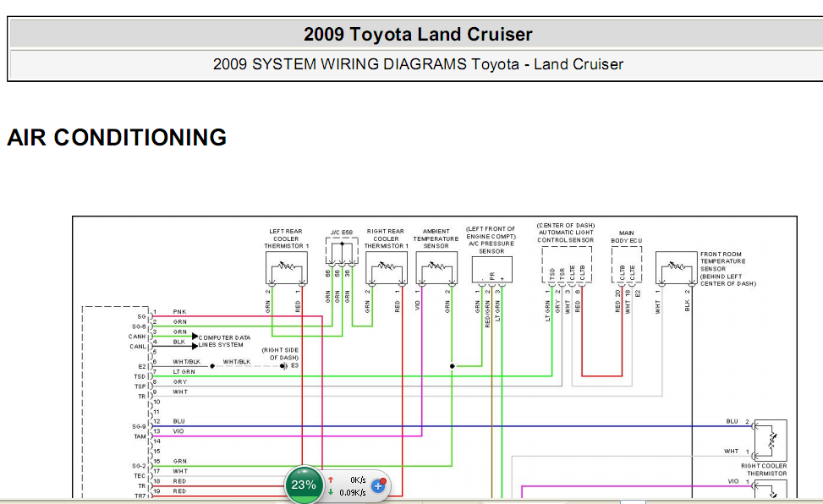Screen dimensions: 823x504
Task: Click the GRY wire label at pin 8
Action: 179,381
